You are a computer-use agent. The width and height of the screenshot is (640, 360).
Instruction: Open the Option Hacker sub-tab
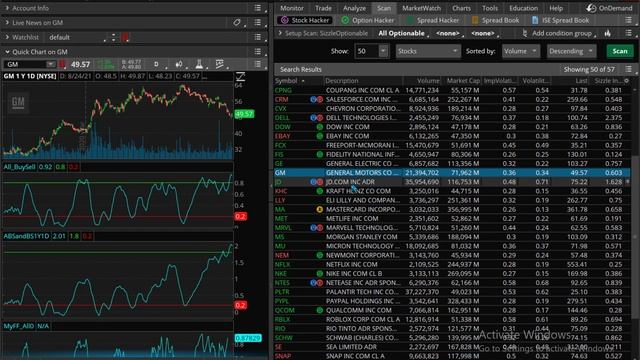point(368,20)
